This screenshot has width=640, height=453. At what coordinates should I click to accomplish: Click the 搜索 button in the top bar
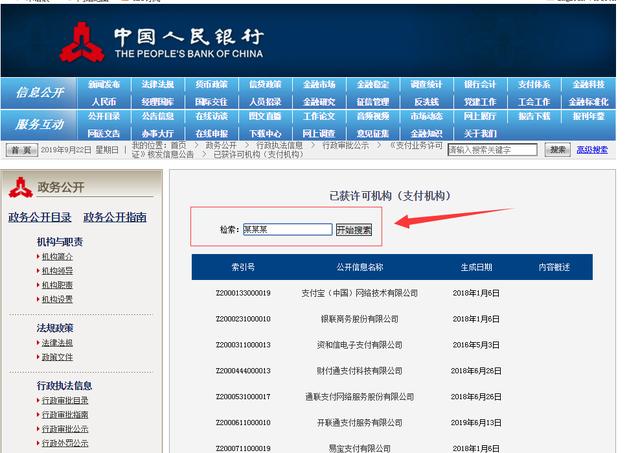coord(557,150)
